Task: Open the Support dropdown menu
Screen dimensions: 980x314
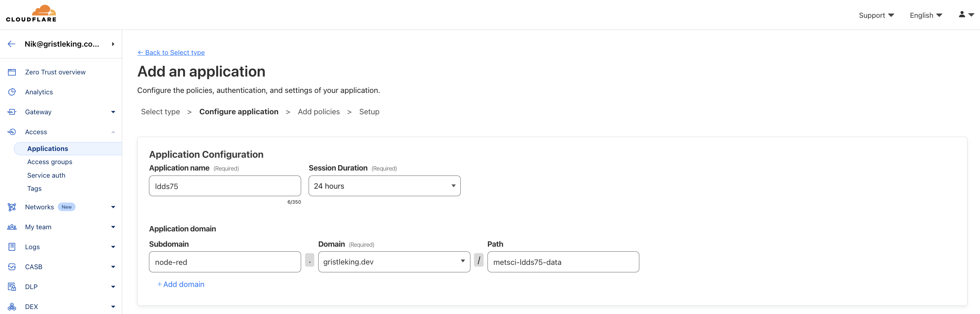Action: [876, 15]
